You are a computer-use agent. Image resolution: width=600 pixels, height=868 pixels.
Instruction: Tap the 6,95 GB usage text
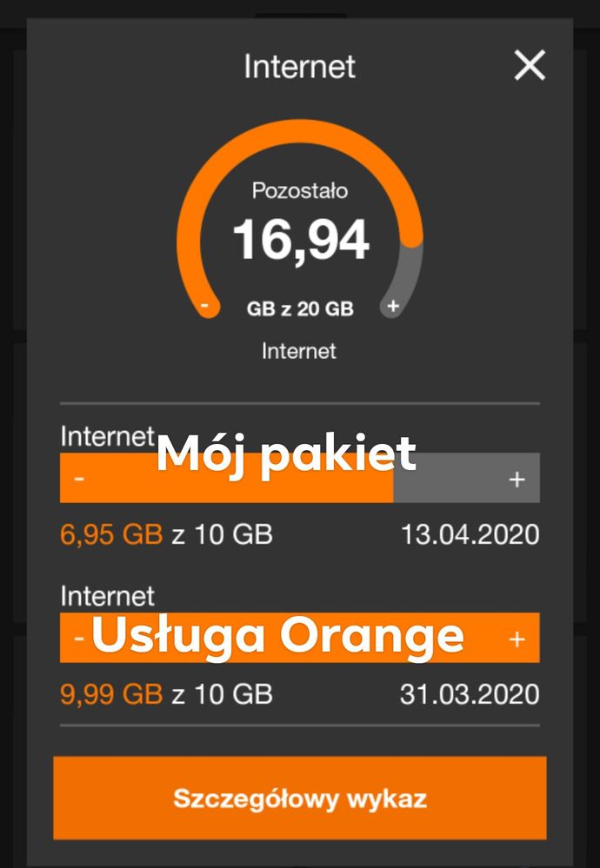click(111, 533)
